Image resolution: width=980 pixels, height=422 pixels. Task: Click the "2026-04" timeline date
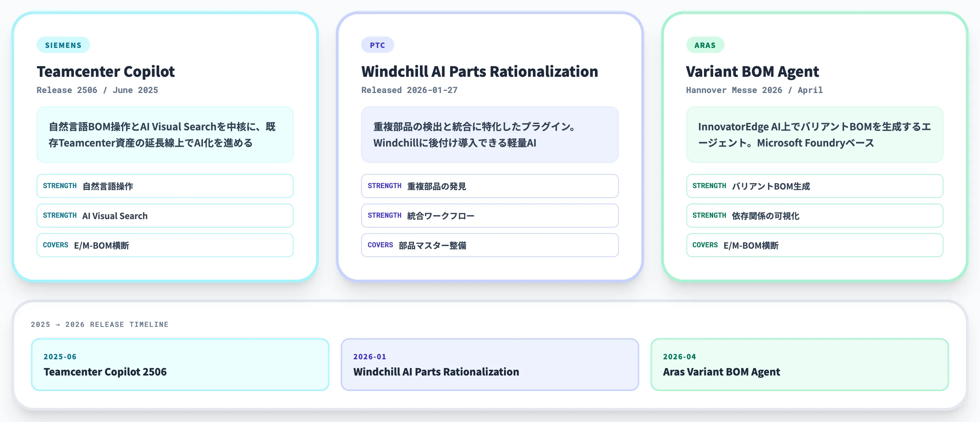(679, 356)
